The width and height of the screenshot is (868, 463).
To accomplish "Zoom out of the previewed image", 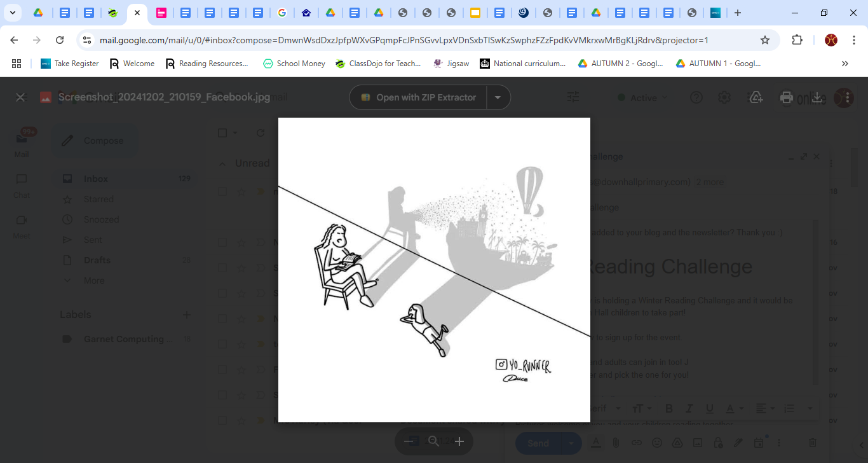I will pos(409,441).
